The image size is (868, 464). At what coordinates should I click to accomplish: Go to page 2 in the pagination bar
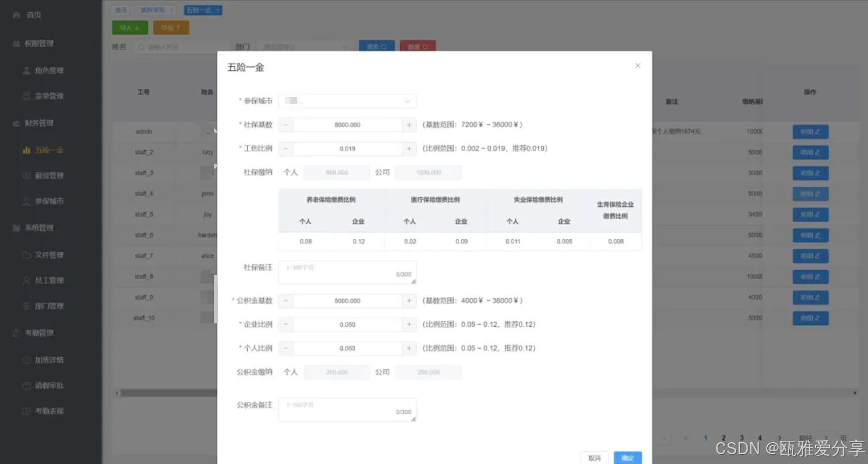pos(723,438)
